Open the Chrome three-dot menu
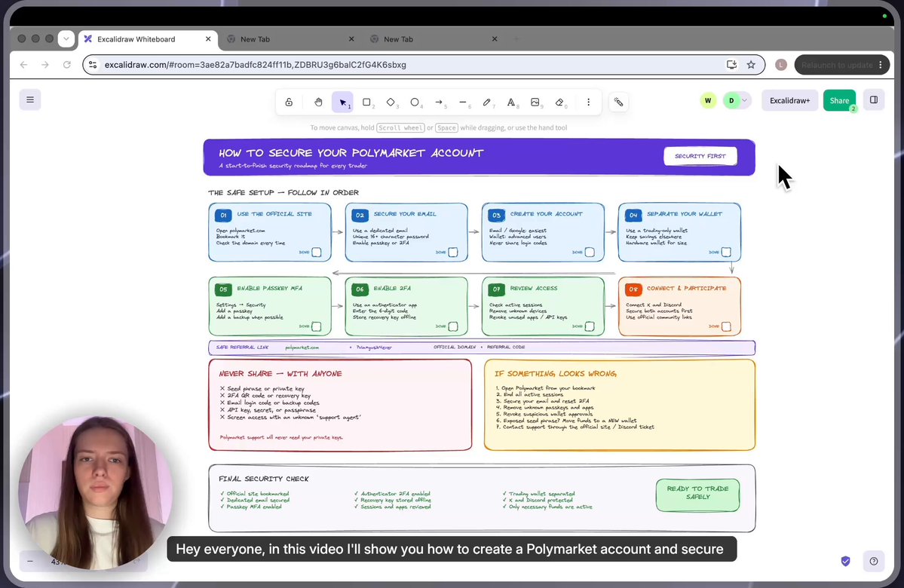The image size is (904, 588). (x=881, y=65)
